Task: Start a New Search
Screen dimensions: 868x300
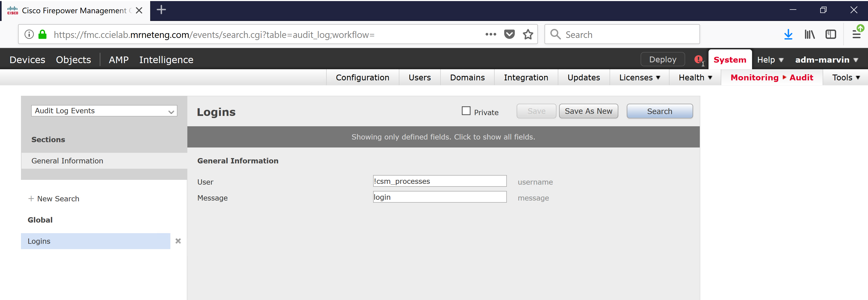Action: click(58, 199)
